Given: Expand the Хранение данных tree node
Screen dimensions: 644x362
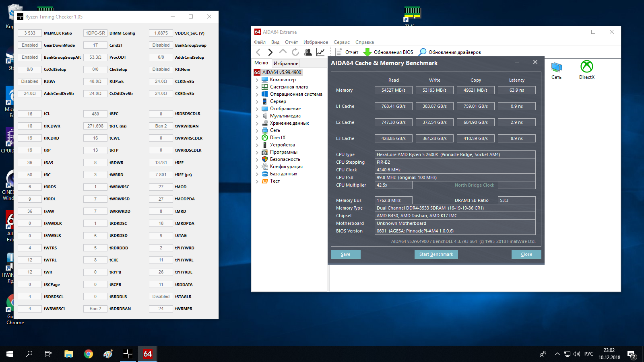Looking at the screenshot, I should coord(257,123).
